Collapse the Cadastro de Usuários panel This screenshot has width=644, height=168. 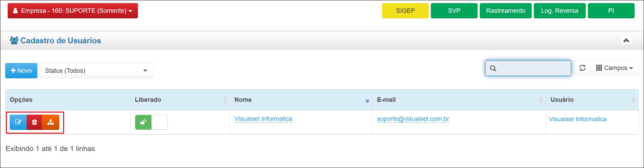626,41
